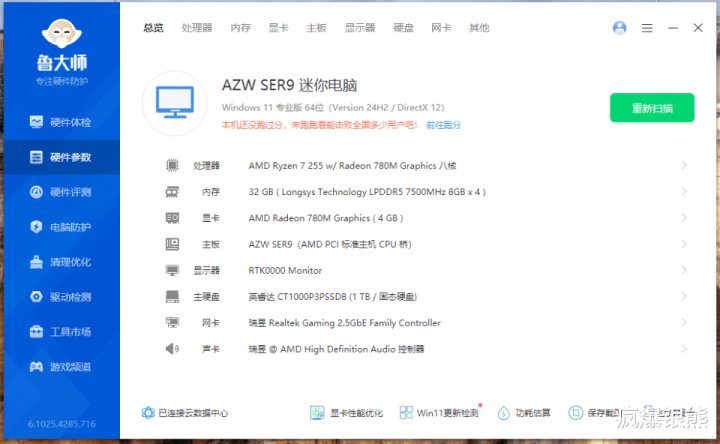
Task: Open user account avatar icon
Action: coord(619,28)
